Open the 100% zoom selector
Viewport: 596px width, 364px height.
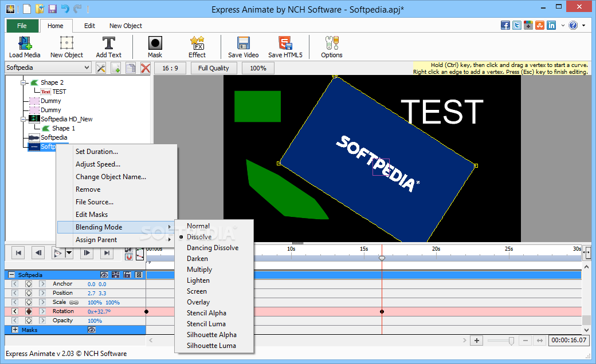tap(258, 68)
